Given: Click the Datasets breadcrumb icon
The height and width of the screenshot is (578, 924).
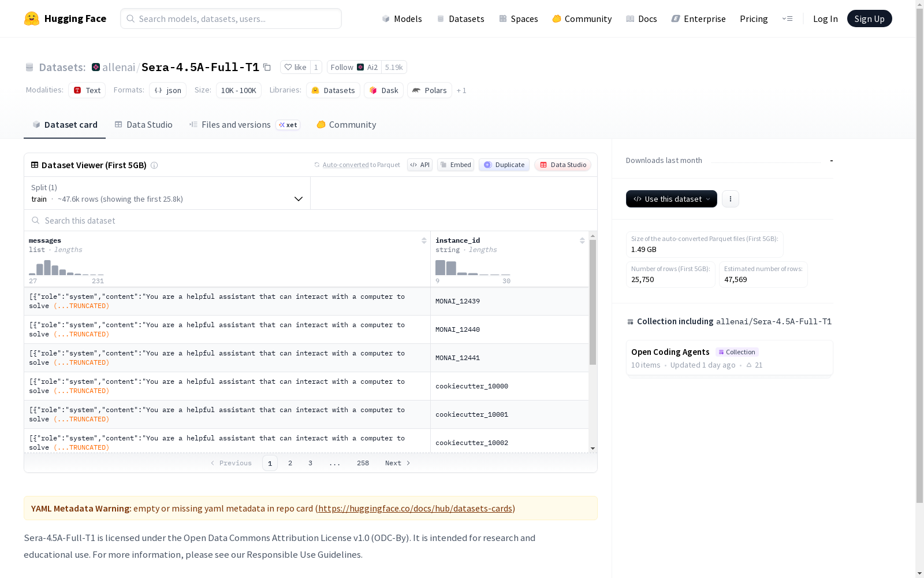Looking at the screenshot, I should pos(29,68).
